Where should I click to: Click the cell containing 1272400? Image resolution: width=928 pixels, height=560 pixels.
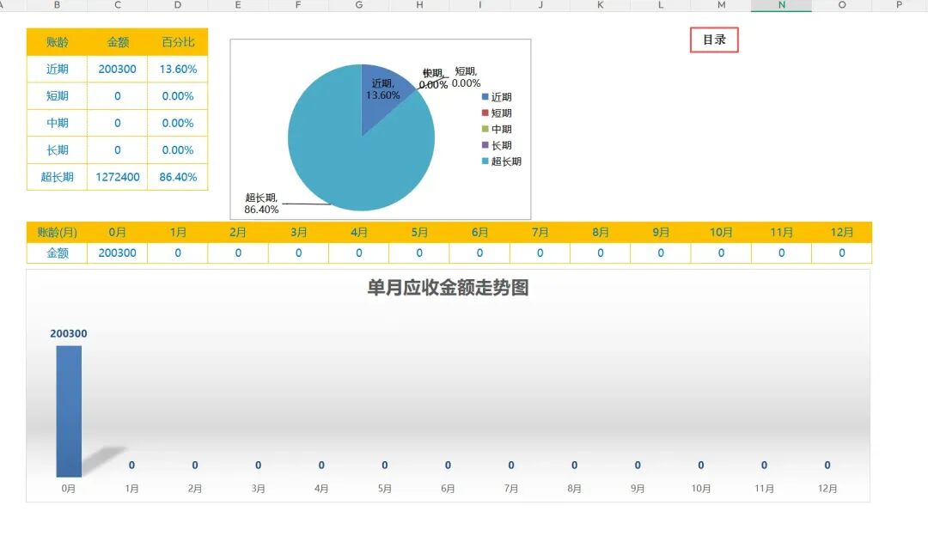coord(118,177)
